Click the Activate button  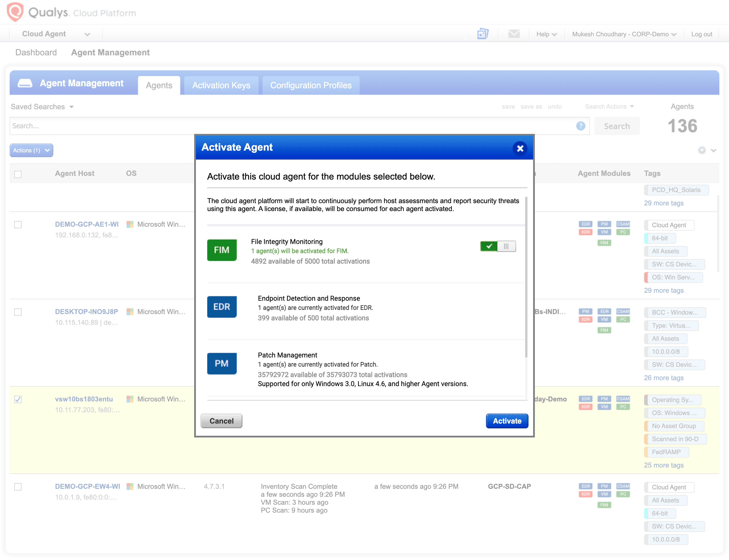point(507,421)
